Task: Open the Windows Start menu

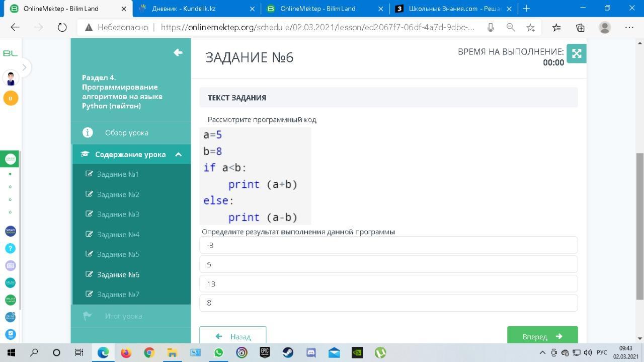Action: 11,352
